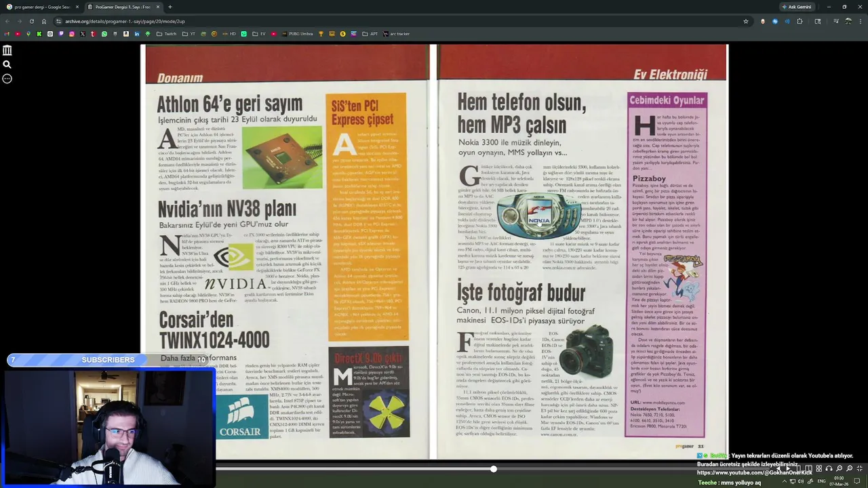Image resolution: width=868 pixels, height=488 pixels.
Task: Open the LinkedIn bookmark
Action: click(137, 34)
